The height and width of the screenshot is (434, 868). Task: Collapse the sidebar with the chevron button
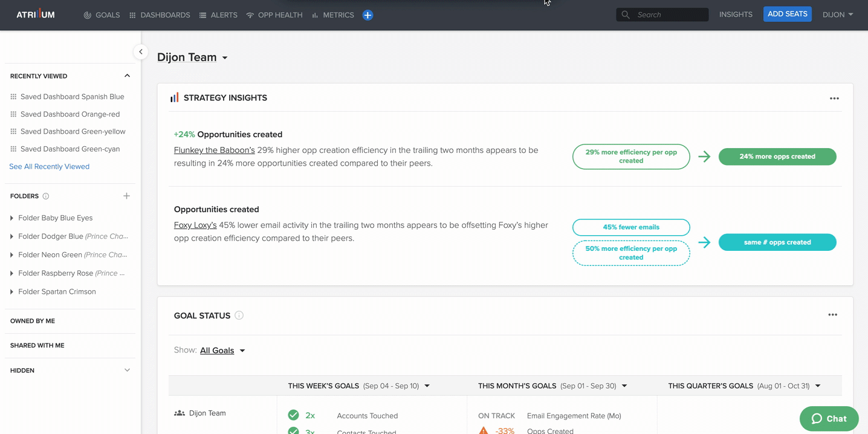click(141, 52)
